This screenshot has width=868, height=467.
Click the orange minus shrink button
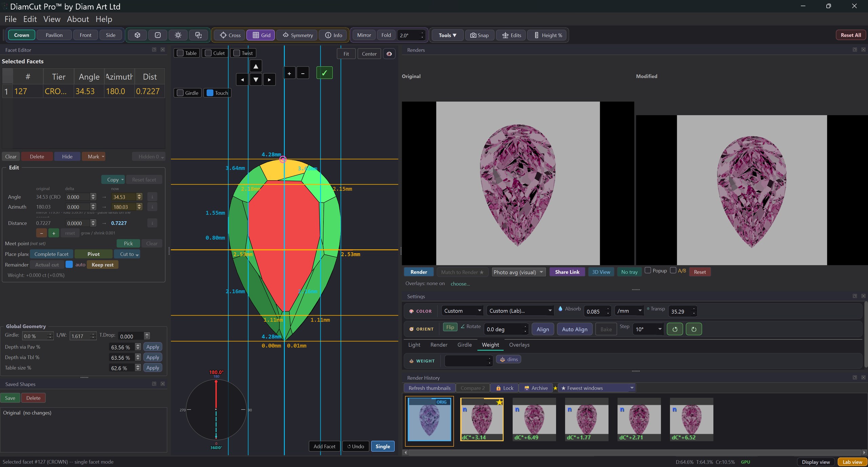pos(41,233)
